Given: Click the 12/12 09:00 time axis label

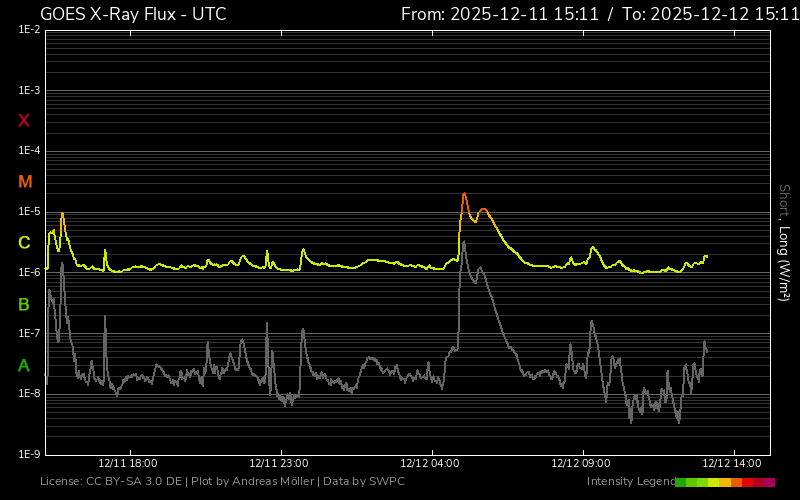Looking at the screenshot, I should pos(581,463).
